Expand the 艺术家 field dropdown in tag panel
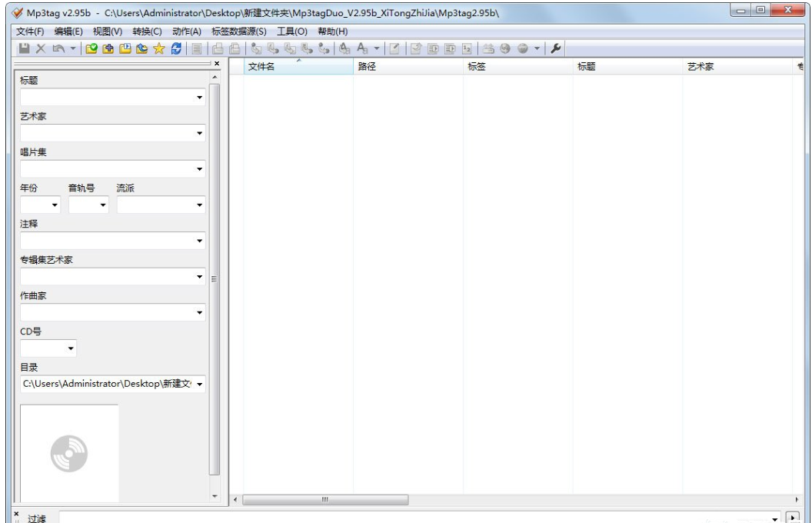The image size is (812, 523). pyautogui.click(x=199, y=133)
